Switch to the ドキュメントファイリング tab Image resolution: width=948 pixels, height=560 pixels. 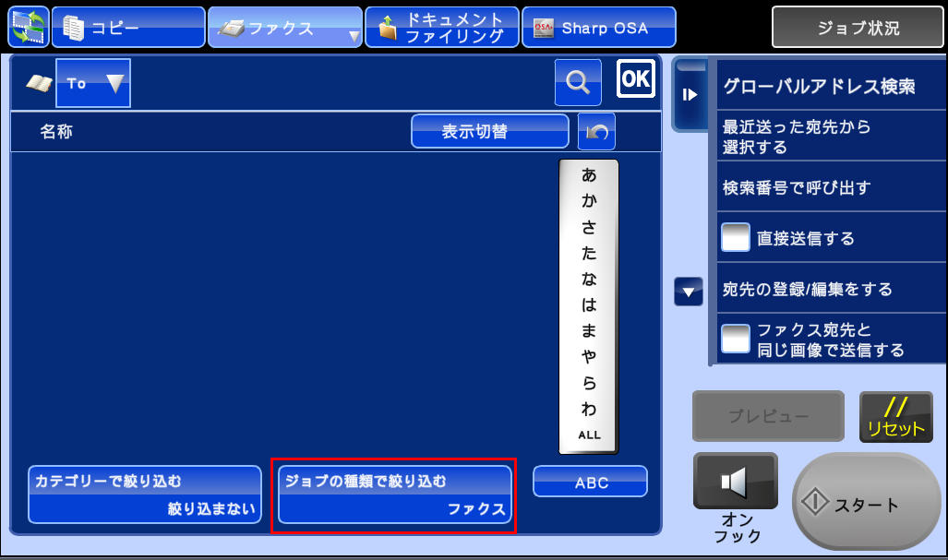click(441, 28)
